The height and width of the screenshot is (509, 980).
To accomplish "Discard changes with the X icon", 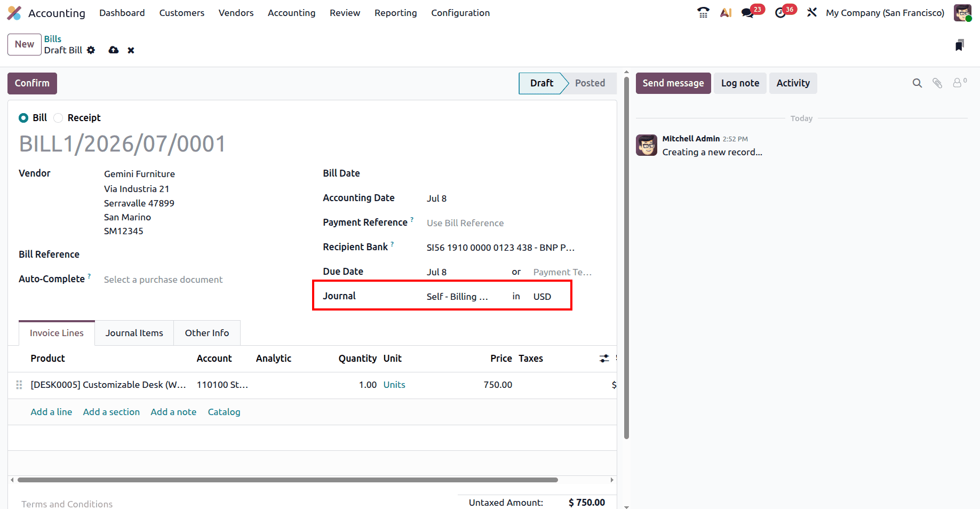I will tap(131, 50).
